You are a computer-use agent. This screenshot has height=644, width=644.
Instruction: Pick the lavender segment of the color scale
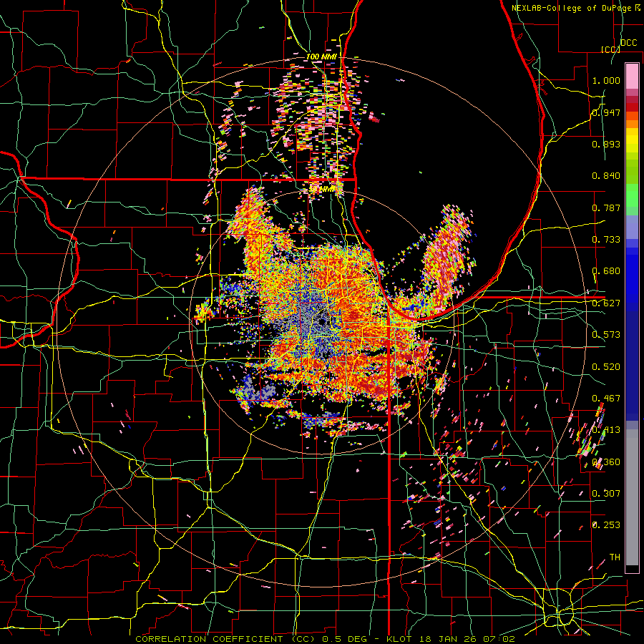(632, 227)
